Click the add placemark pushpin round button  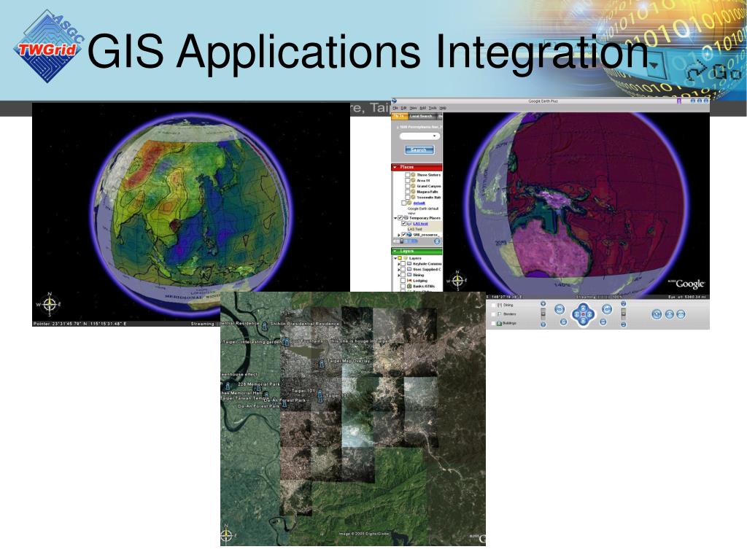click(x=657, y=314)
